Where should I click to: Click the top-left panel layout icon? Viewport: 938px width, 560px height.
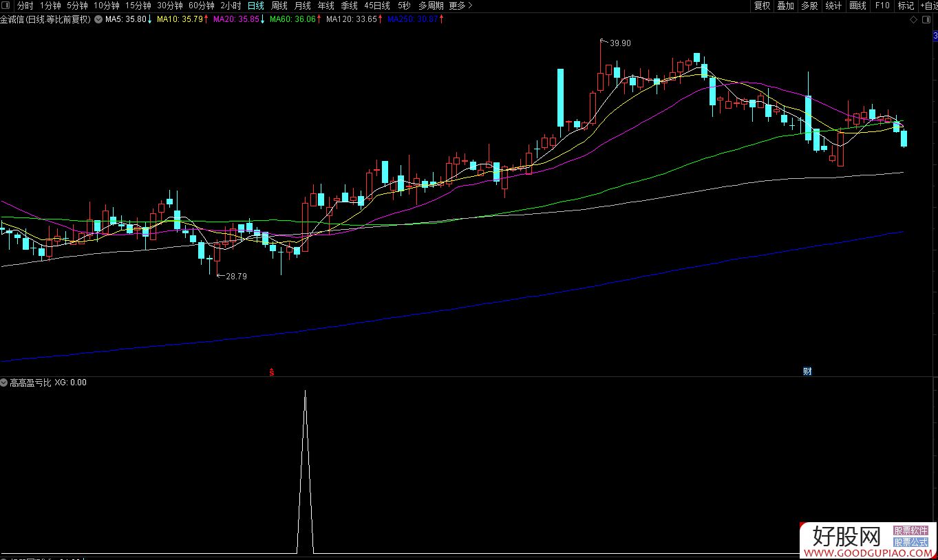tap(6, 6)
